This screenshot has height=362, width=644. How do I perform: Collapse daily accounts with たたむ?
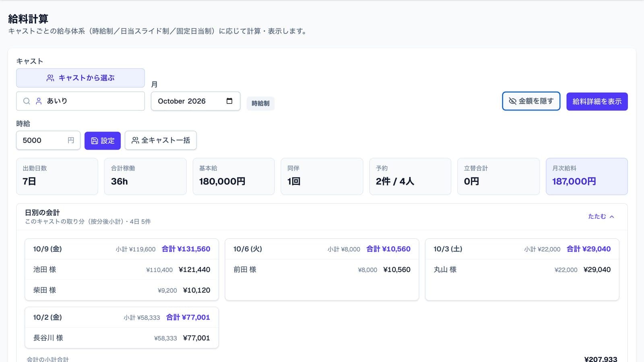[x=601, y=216]
